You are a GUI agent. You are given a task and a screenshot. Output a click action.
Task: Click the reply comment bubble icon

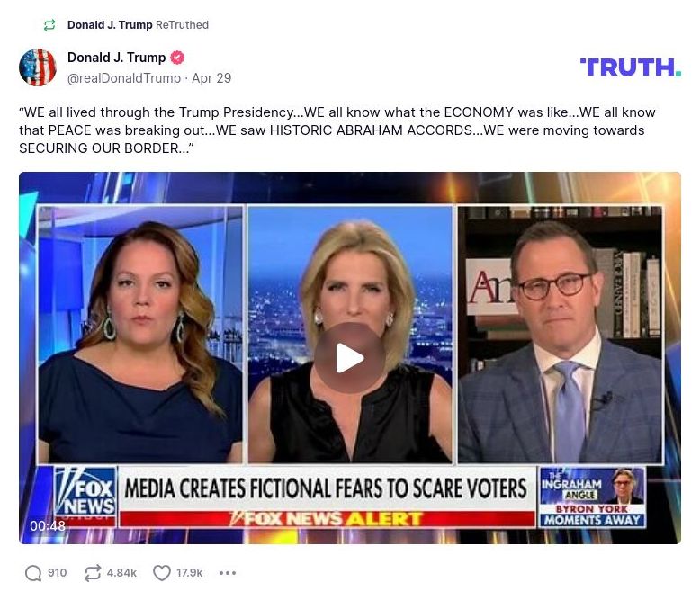[33, 573]
